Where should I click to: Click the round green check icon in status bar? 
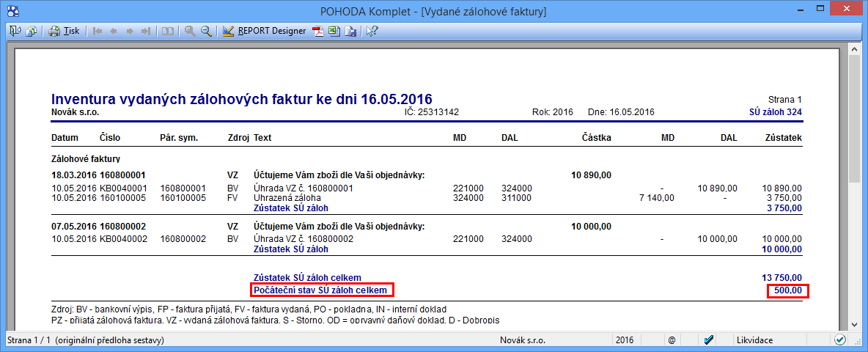coord(840,340)
